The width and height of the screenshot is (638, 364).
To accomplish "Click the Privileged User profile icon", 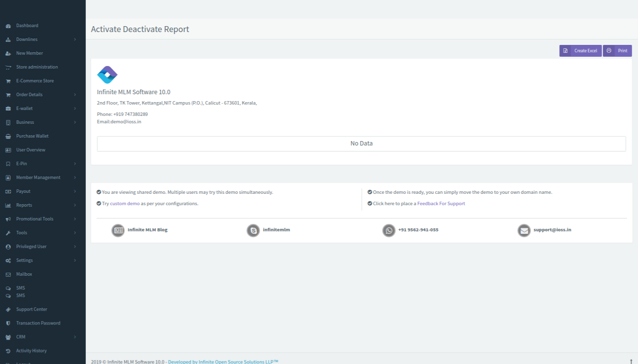I will [8, 247].
